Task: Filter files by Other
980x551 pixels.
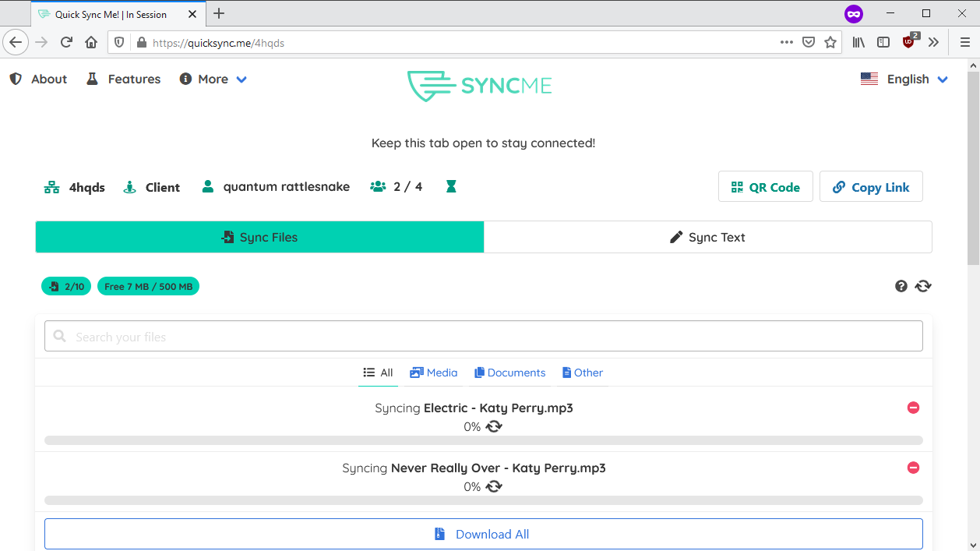Action: [x=583, y=373]
